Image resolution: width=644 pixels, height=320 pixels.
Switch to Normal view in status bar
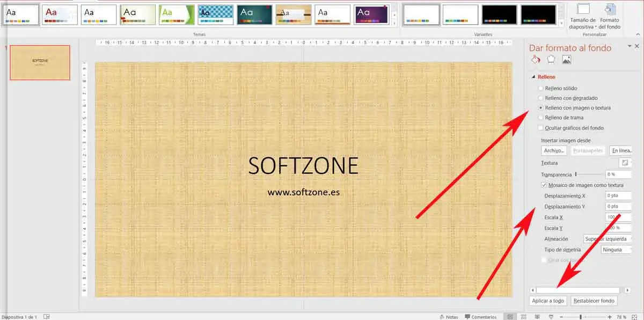pyautogui.click(x=510, y=317)
